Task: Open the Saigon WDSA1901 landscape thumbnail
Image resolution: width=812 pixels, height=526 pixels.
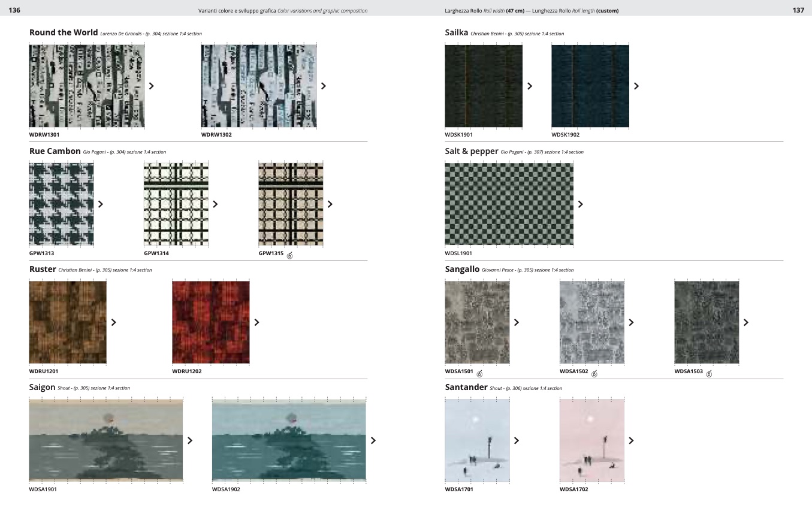Action: pyautogui.click(x=106, y=440)
